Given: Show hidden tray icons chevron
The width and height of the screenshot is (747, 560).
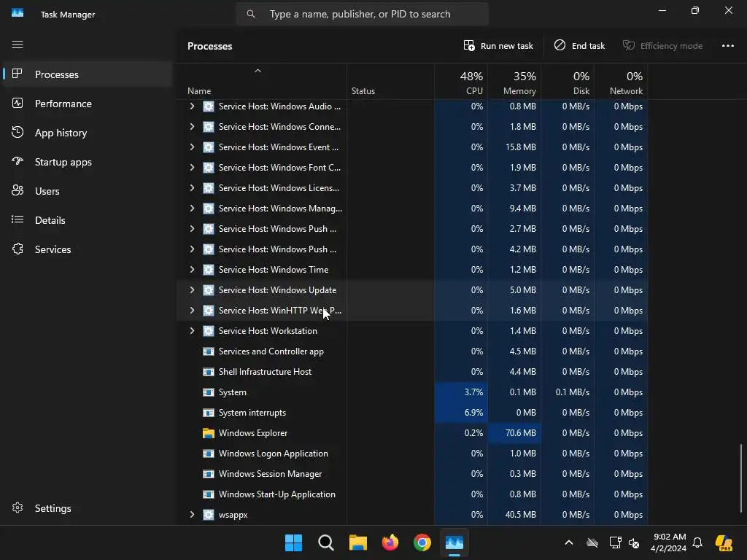Looking at the screenshot, I should pos(569,542).
